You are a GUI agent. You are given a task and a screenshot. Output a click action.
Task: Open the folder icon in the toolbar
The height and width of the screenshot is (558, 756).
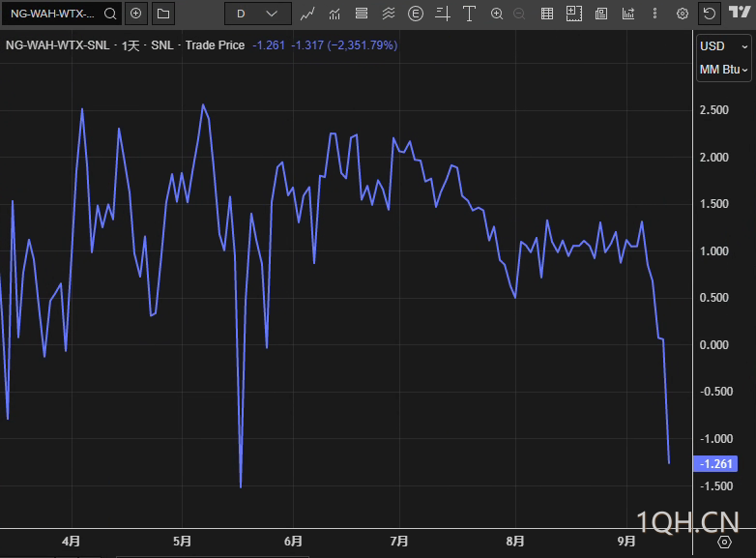[x=162, y=14]
